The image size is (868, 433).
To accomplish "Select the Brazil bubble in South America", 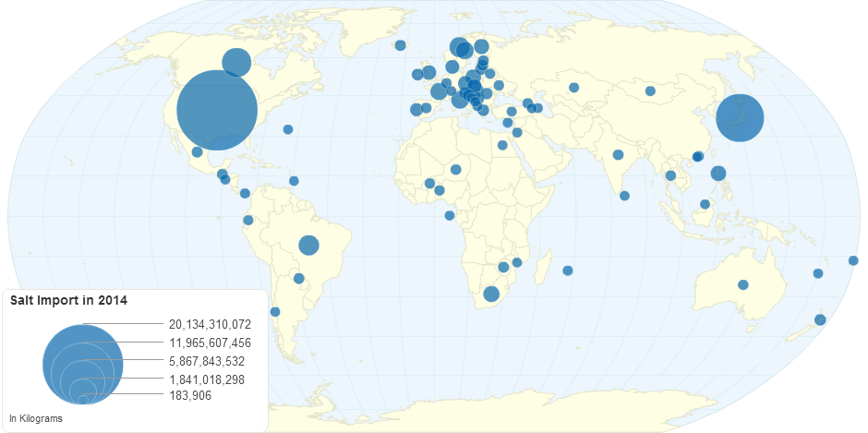I will point(308,245).
